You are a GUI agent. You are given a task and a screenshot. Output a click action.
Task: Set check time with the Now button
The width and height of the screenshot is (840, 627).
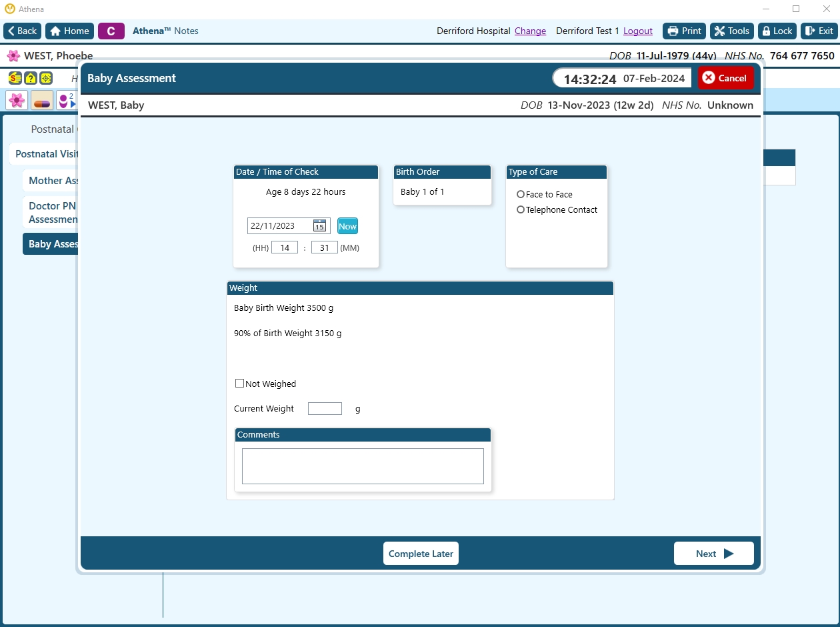point(347,226)
